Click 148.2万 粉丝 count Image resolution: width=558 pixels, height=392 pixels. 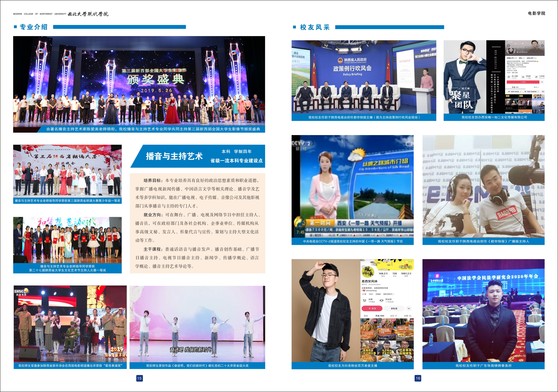tap(383, 275)
